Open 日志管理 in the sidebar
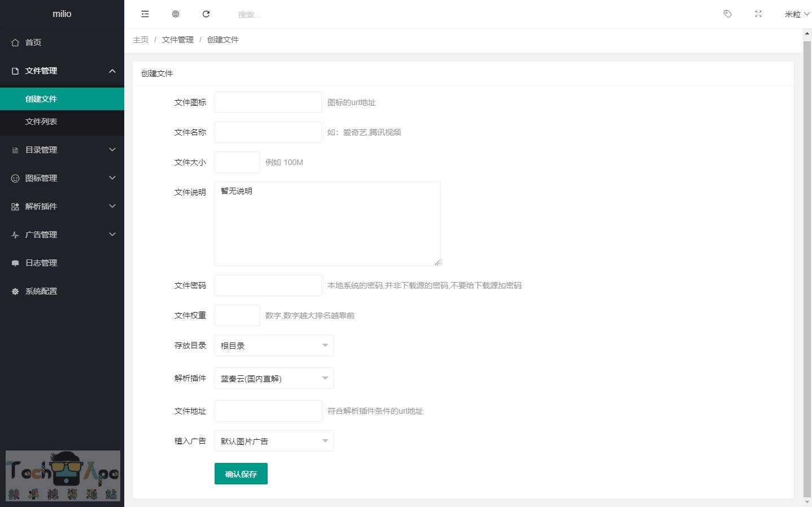This screenshot has width=812, height=507. click(x=41, y=263)
